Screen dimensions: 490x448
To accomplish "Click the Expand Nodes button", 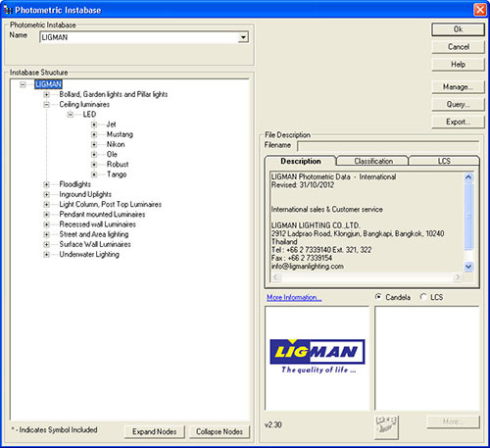I will [154, 431].
